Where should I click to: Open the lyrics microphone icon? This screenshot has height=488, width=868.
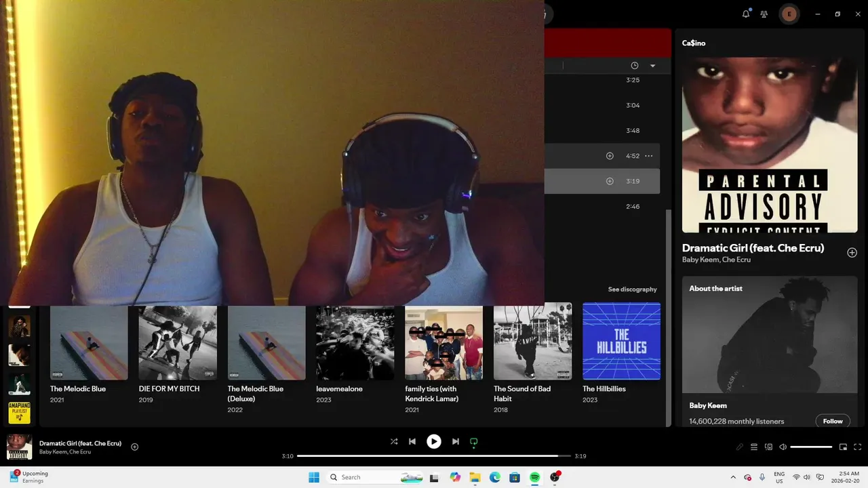(x=740, y=447)
